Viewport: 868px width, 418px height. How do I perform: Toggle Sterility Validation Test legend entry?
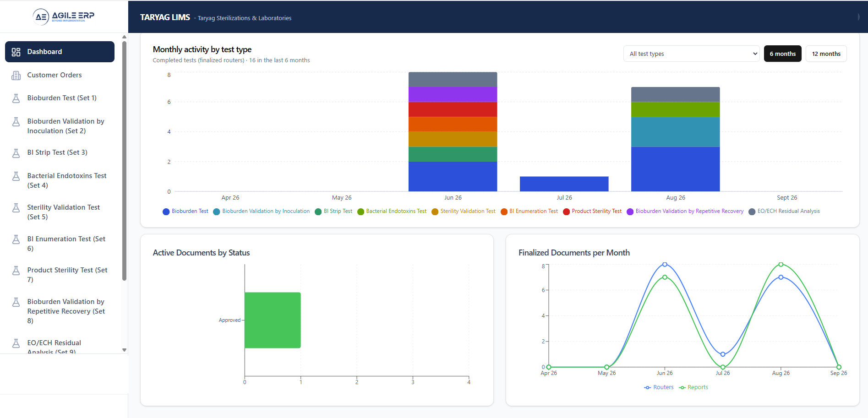[464, 211]
